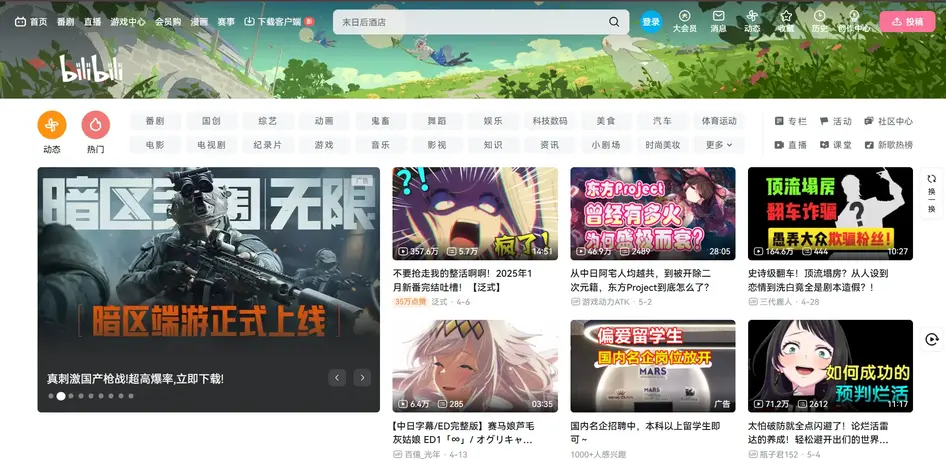Viewport: 946px width, 459px height.
Task: Select the 动画 category chip
Action: point(324,121)
